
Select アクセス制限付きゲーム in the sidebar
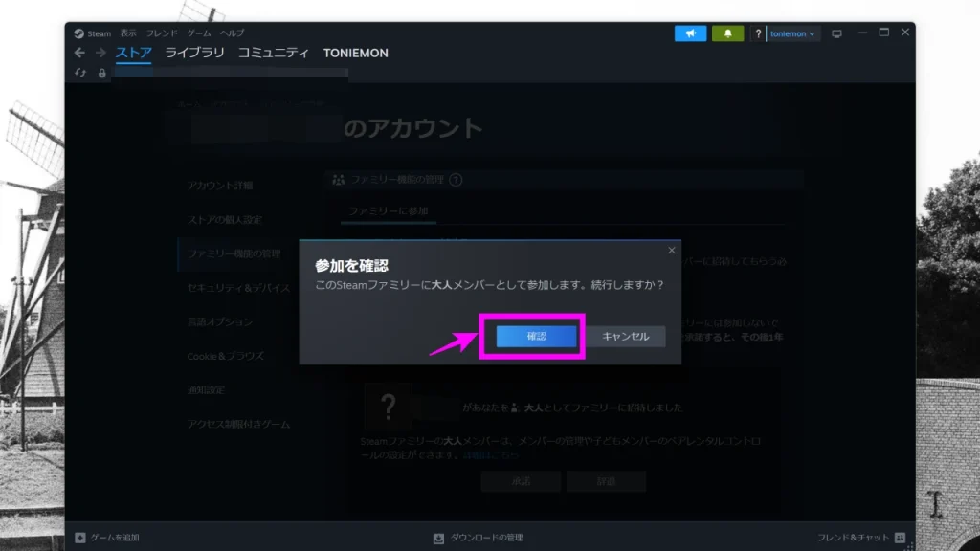(238, 424)
